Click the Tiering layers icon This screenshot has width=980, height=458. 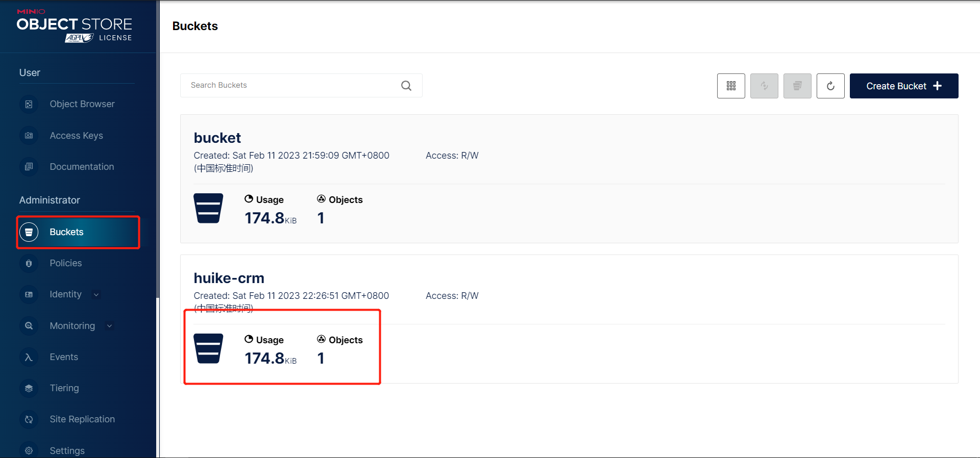click(x=29, y=388)
